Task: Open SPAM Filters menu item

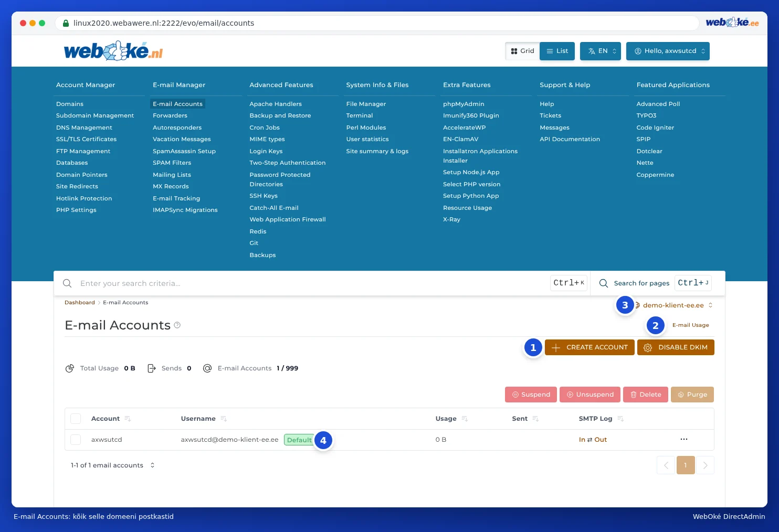Action: tap(172, 163)
